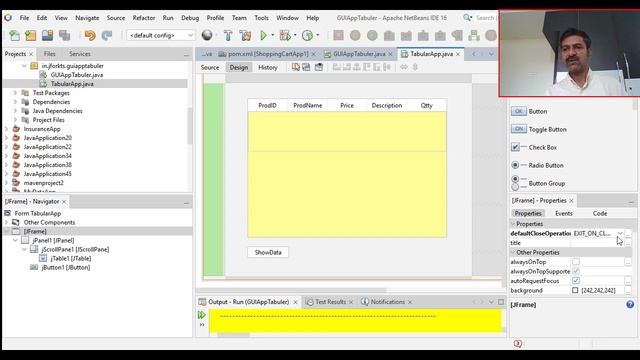Select the mavenproject2 project
640x360 pixels.
[43, 183]
